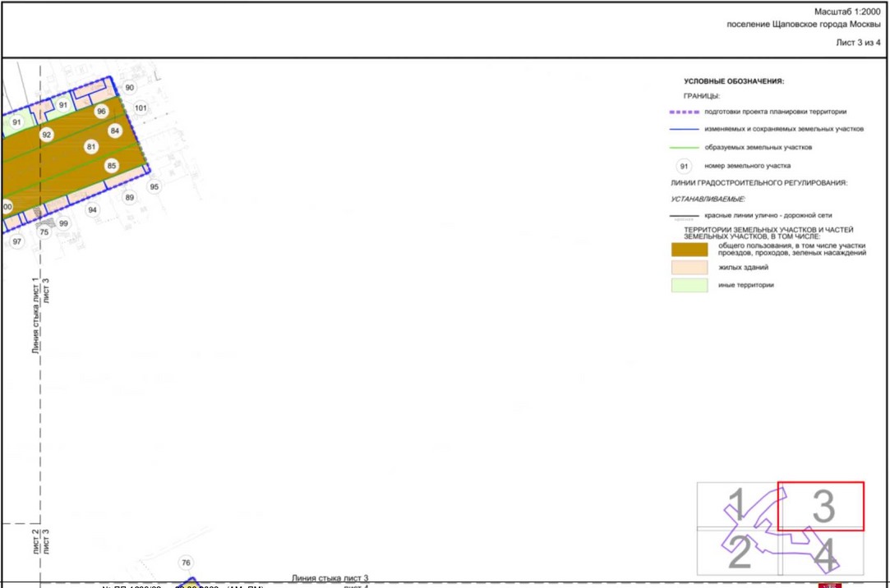This screenshot has height=588, width=890.
Task: Click the 'Масштаб 1:2000' scale text
Action: pos(847,11)
